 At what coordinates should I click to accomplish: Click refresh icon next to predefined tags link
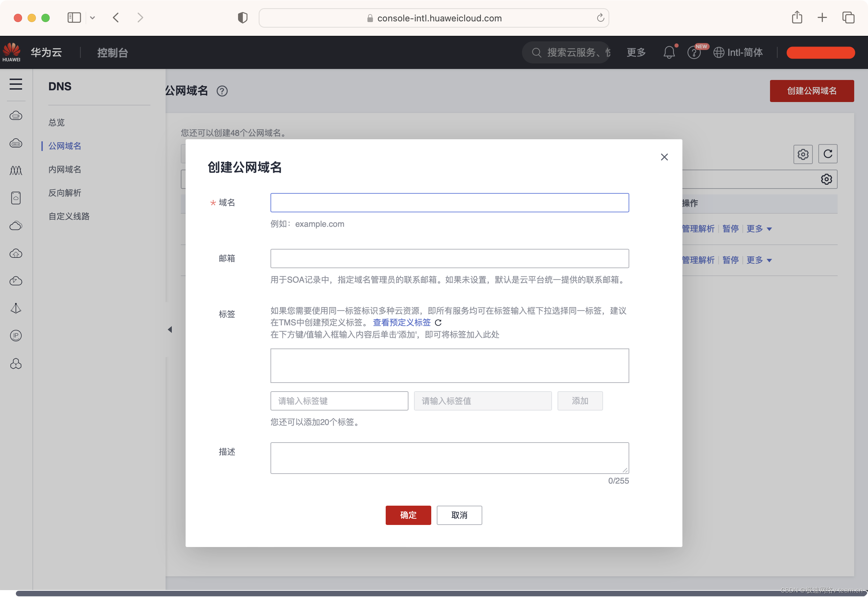pyautogui.click(x=438, y=322)
